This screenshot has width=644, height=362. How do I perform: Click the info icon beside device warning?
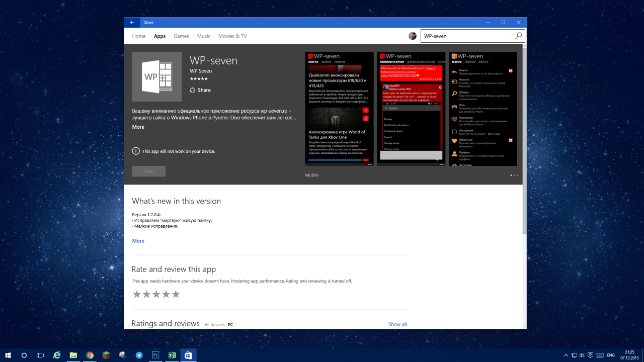click(136, 151)
